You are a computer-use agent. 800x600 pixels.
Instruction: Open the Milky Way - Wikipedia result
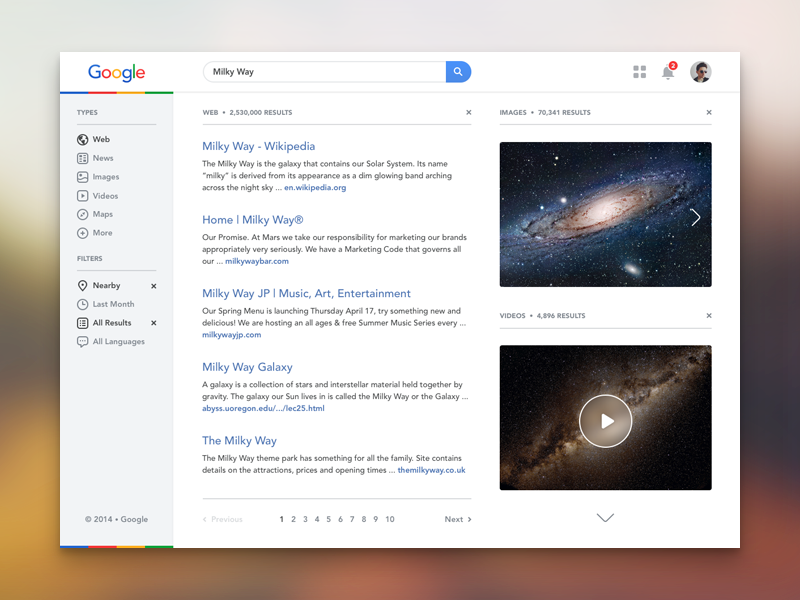[x=258, y=146]
